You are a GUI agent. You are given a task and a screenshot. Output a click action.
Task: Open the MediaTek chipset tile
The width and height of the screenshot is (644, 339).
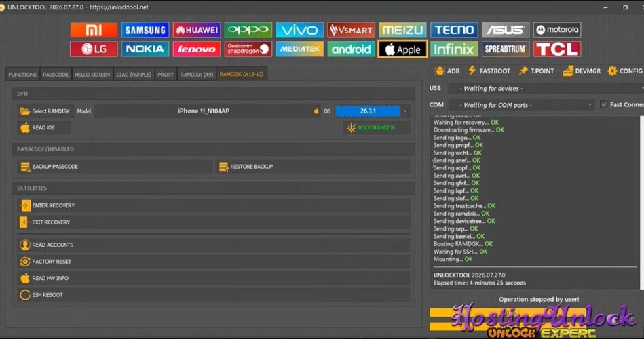click(299, 49)
